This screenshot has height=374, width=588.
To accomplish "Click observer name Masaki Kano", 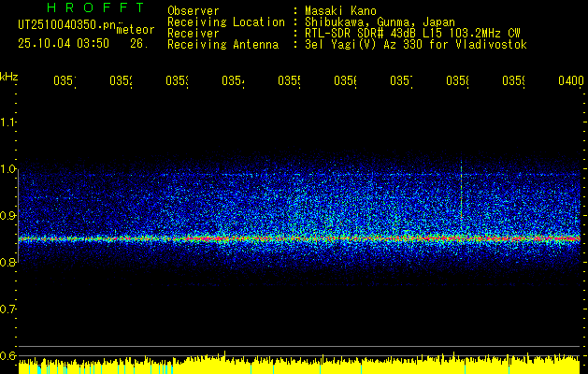I will pyautogui.click(x=341, y=10).
